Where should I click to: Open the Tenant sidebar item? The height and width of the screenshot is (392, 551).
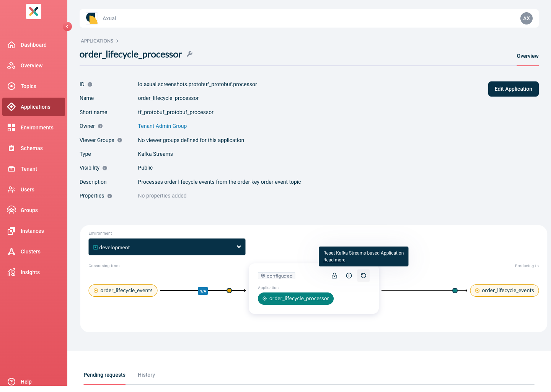pyautogui.click(x=34, y=169)
